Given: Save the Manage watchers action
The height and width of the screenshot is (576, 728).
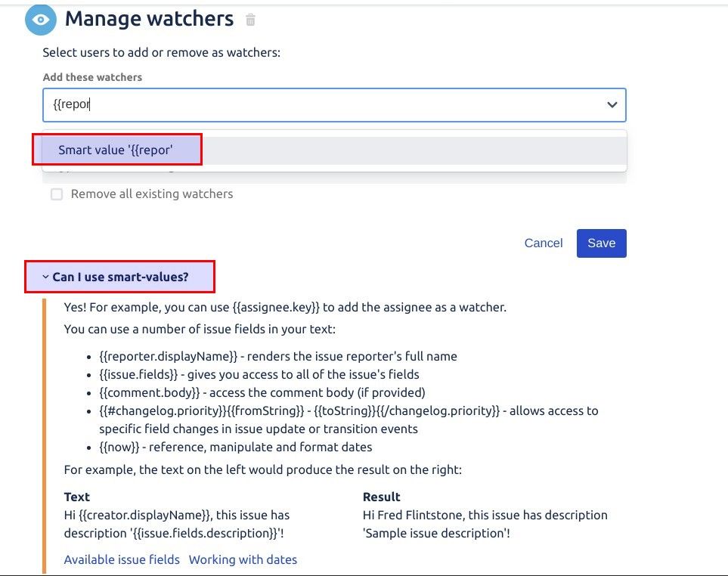Looking at the screenshot, I should (x=601, y=243).
